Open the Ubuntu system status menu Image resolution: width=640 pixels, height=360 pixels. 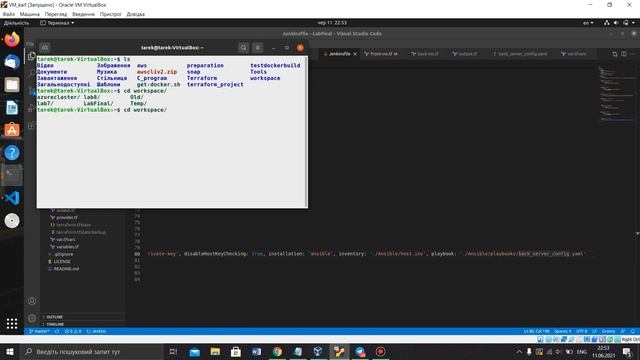[620, 23]
